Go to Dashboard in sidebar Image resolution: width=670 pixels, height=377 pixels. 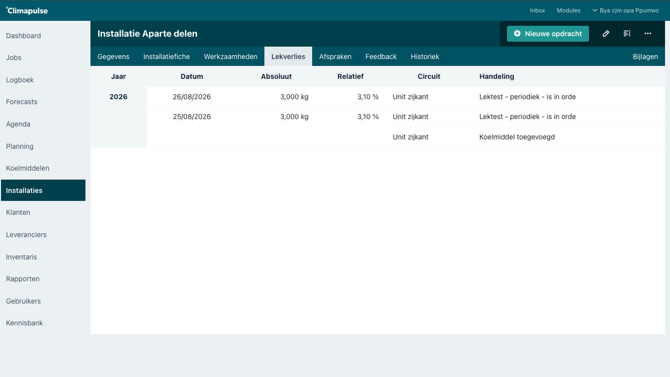pos(43,35)
